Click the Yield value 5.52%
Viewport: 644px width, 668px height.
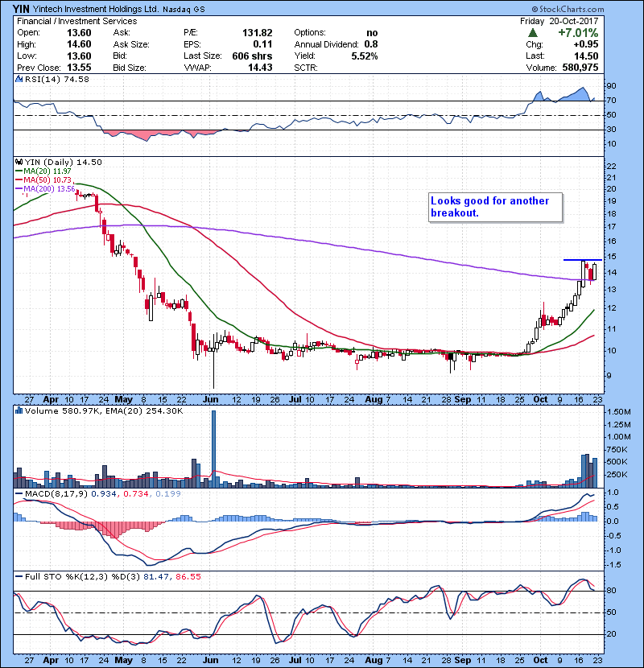365,56
